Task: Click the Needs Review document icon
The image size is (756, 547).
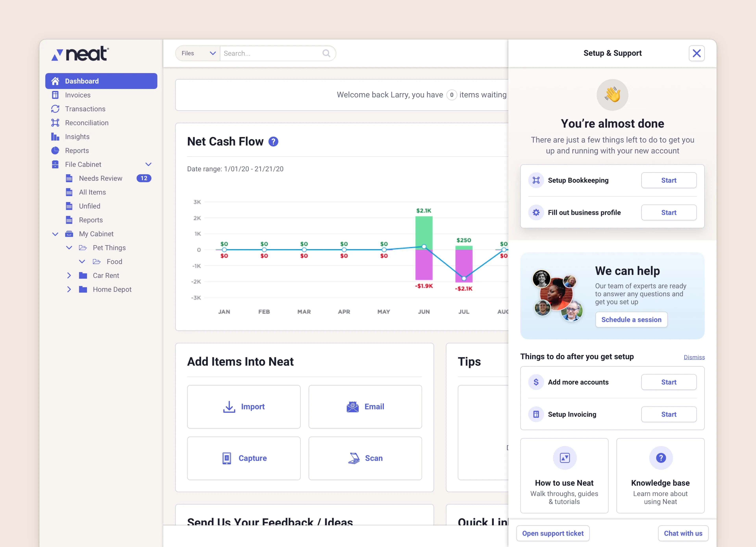Action: (69, 178)
